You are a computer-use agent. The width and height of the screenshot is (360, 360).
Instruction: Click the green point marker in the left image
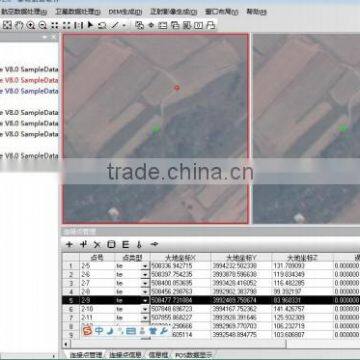[x=155, y=129]
